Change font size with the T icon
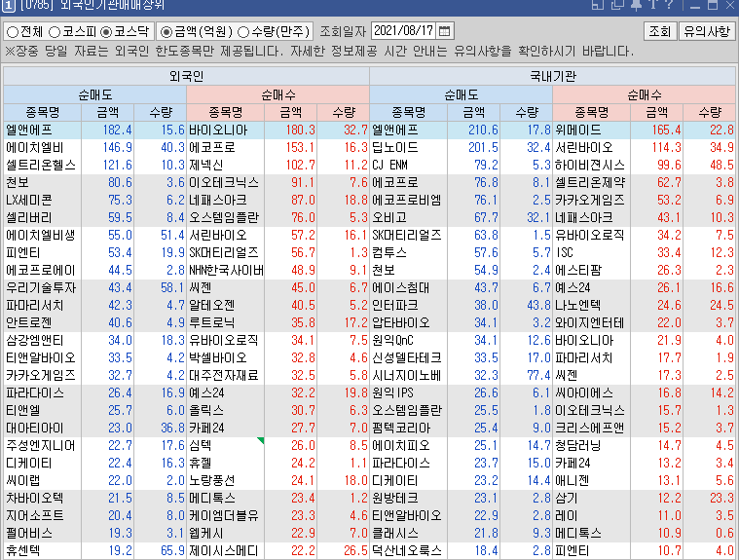The image size is (739, 560). 653,4
